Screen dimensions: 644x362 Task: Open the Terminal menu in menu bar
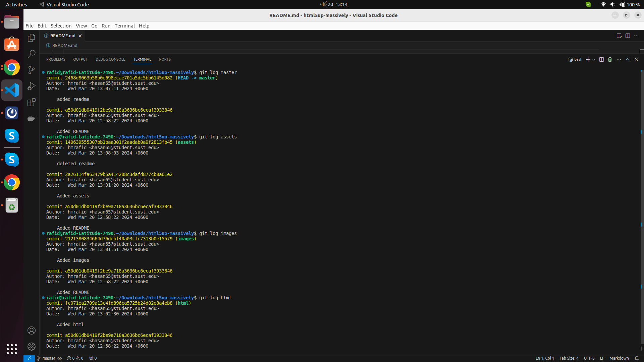tap(124, 26)
